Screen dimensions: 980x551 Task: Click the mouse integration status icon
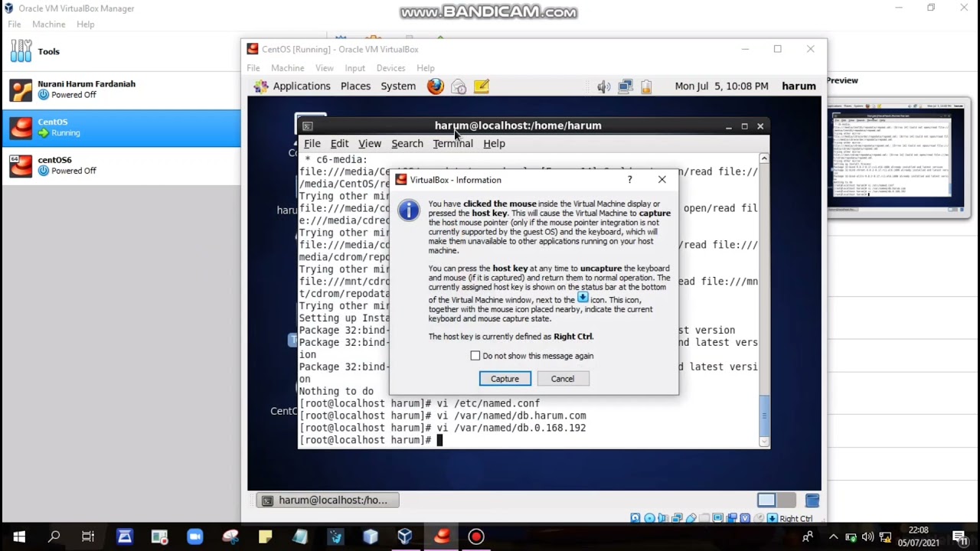[x=759, y=518]
